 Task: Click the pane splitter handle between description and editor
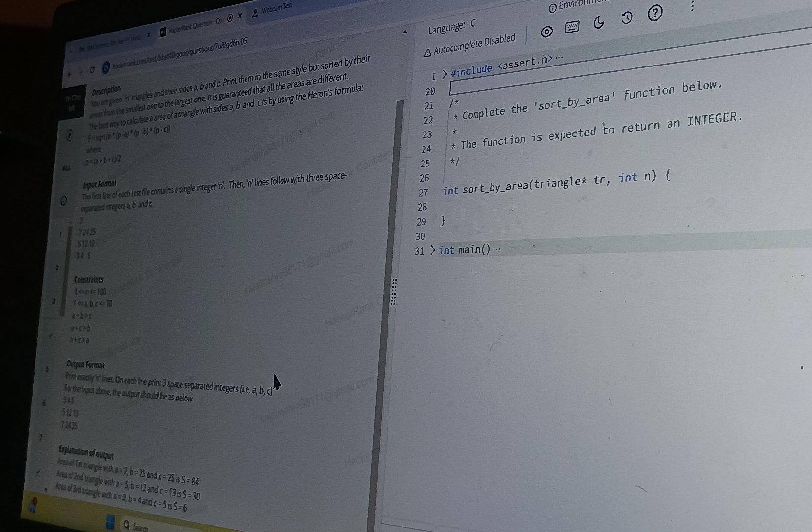393,293
